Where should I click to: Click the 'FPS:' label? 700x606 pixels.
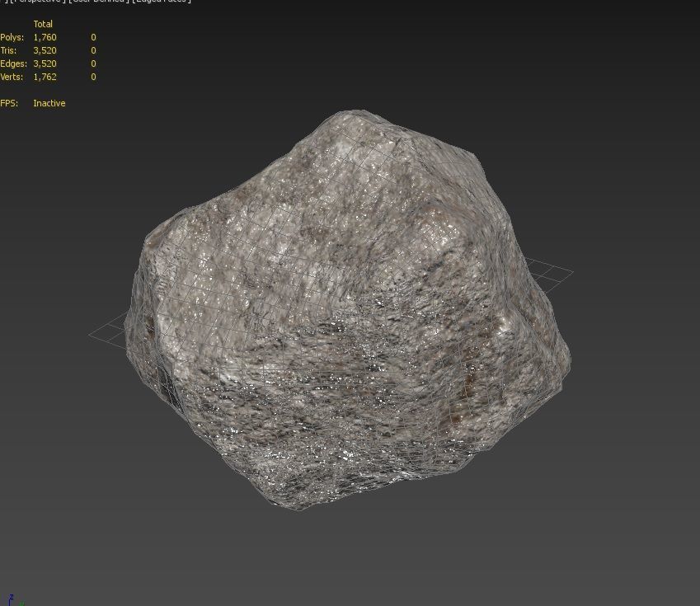9,103
